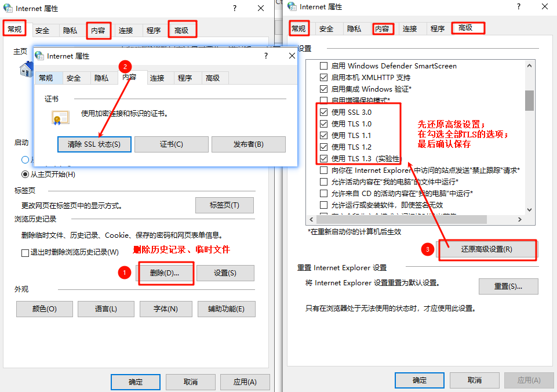The height and width of the screenshot is (392, 557).
Task: Click the certificate icon in the 证书 section
Action: click(60, 118)
